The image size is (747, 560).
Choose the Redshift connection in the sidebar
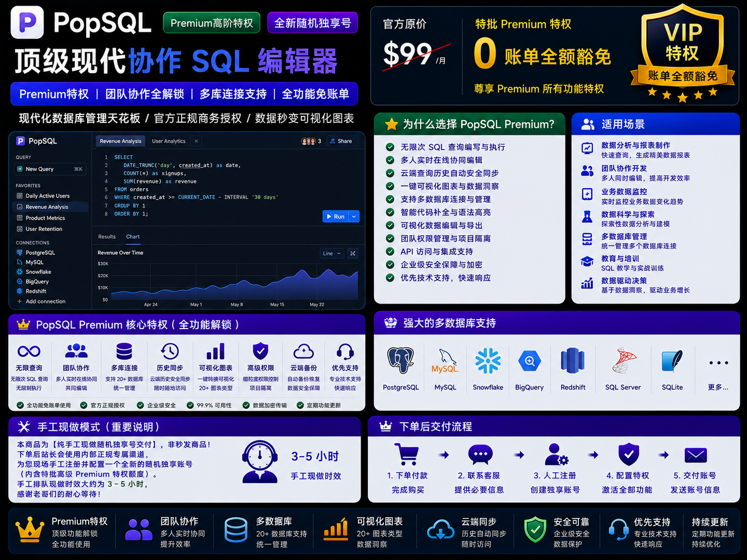tap(31, 291)
